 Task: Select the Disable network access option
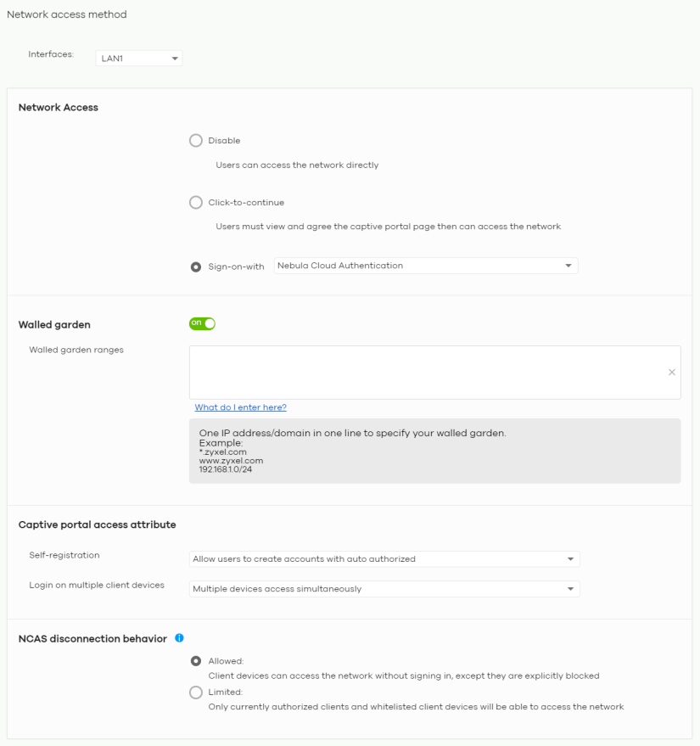tap(196, 141)
